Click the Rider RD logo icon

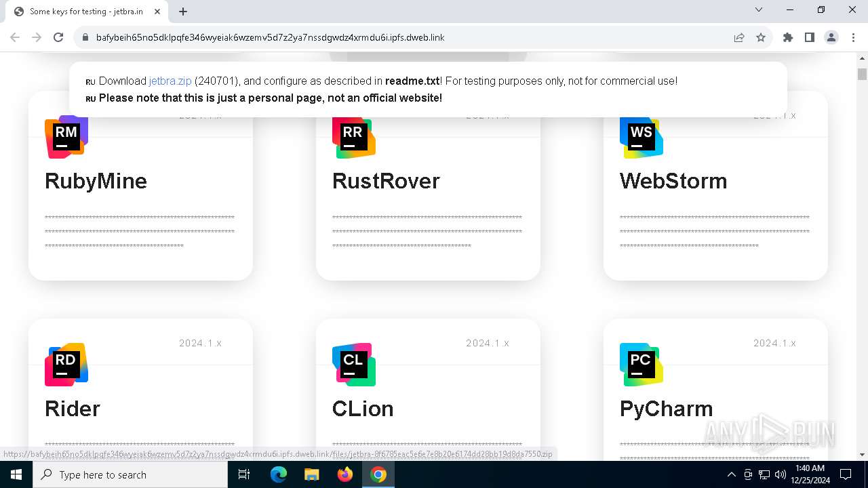pos(66,365)
